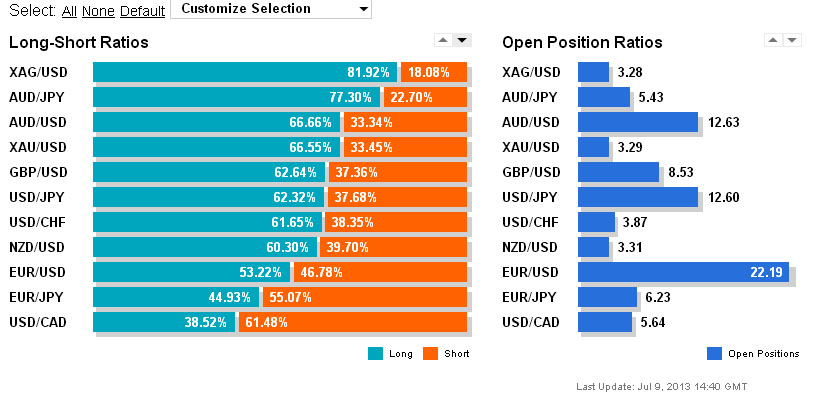This screenshot has width=814, height=408.
Task: Click the NZD/USD long bar showing 60.30%
Action: (x=204, y=247)
